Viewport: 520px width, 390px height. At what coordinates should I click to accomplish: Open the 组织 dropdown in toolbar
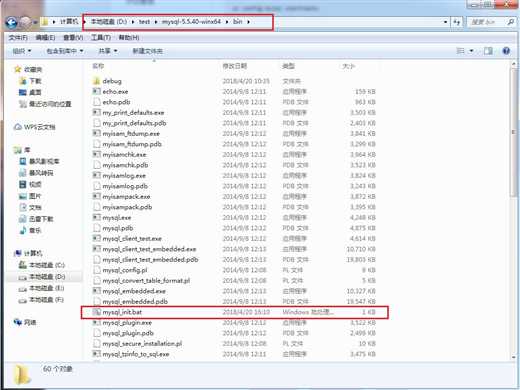[x=22, y=51]
